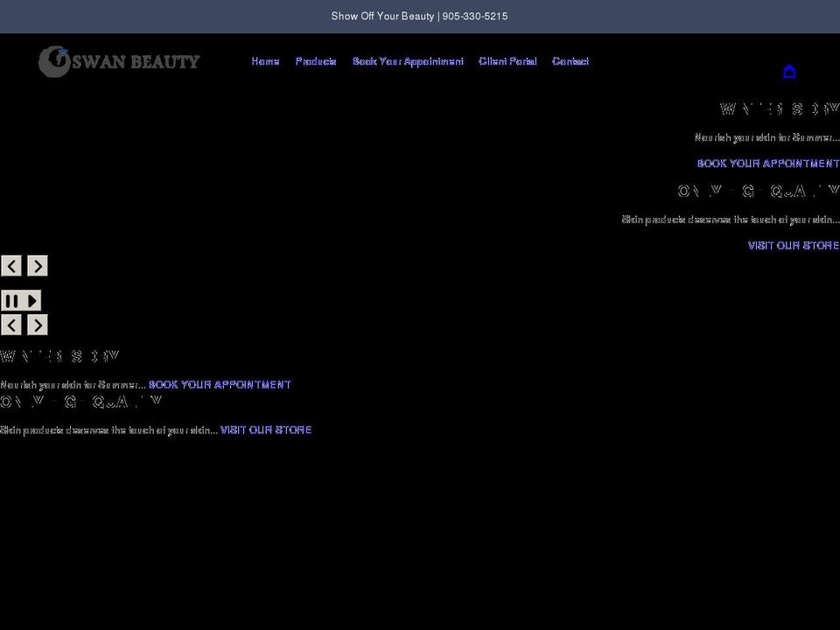Click the right-aligned BOOK YOUR APPOINTMENT slide link
The image size is (840, 630).
click(x=767, y=164)
